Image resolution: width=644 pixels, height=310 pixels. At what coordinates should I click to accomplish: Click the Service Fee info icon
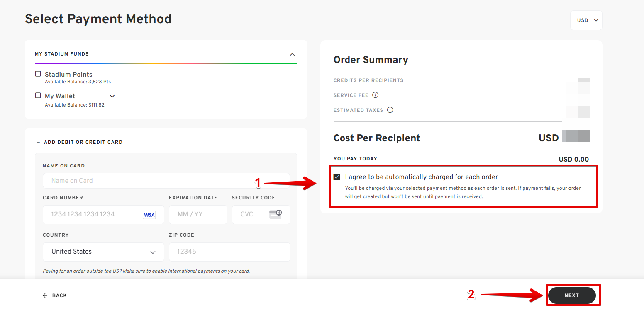pos(375,95)
